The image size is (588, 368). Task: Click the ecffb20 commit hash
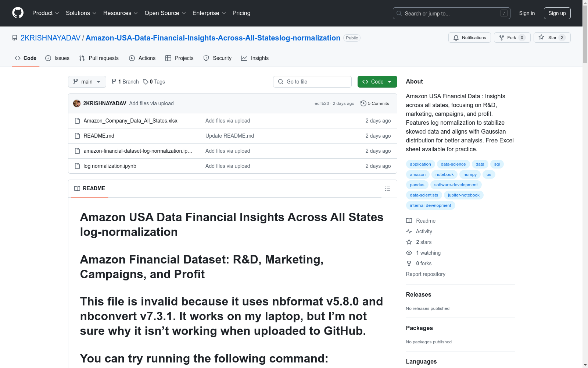322,103
